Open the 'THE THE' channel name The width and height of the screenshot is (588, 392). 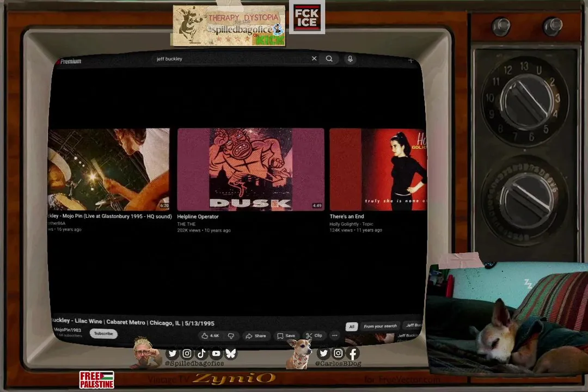pyautogui.click(x=186, y=224)
